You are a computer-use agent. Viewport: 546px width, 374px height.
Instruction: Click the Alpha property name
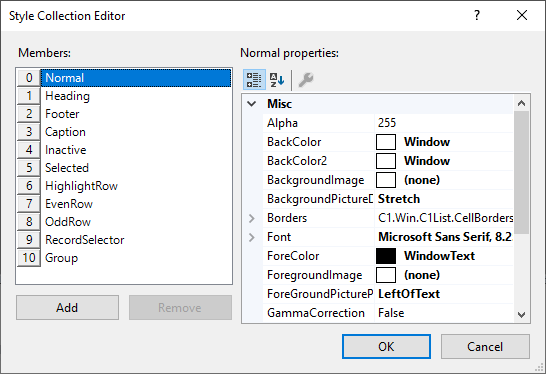point(282,123)
